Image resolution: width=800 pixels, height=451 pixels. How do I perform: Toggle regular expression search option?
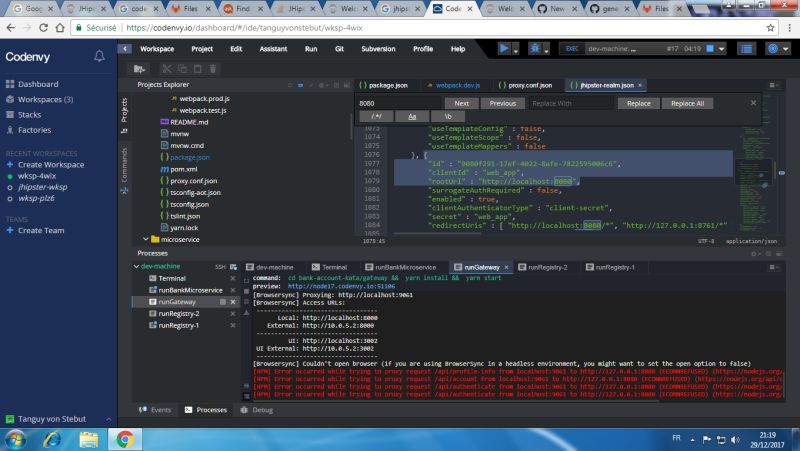377,116
